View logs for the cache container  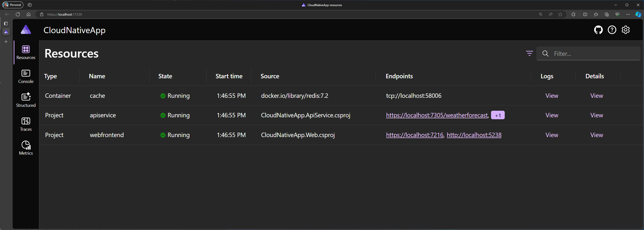pos(552,96)
